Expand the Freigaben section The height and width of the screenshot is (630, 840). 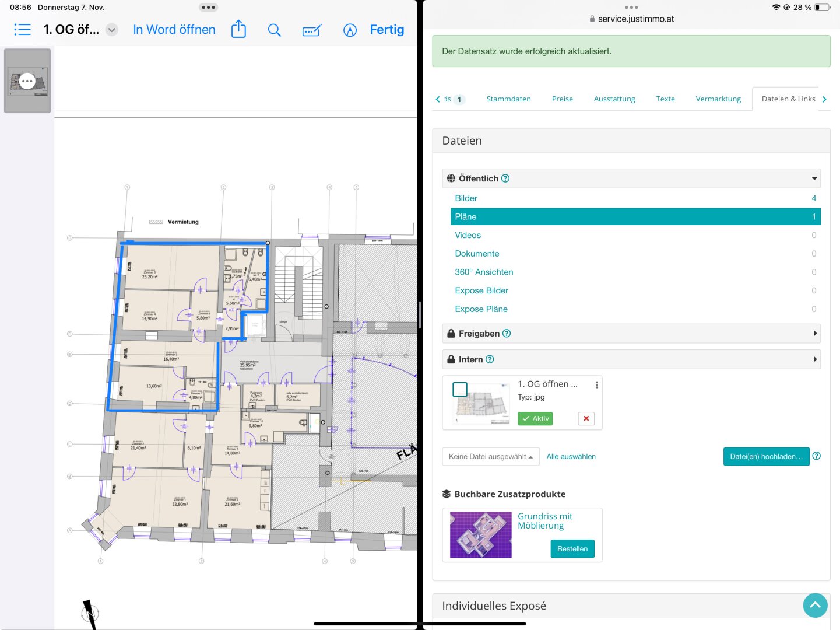[x=631, y=334]
